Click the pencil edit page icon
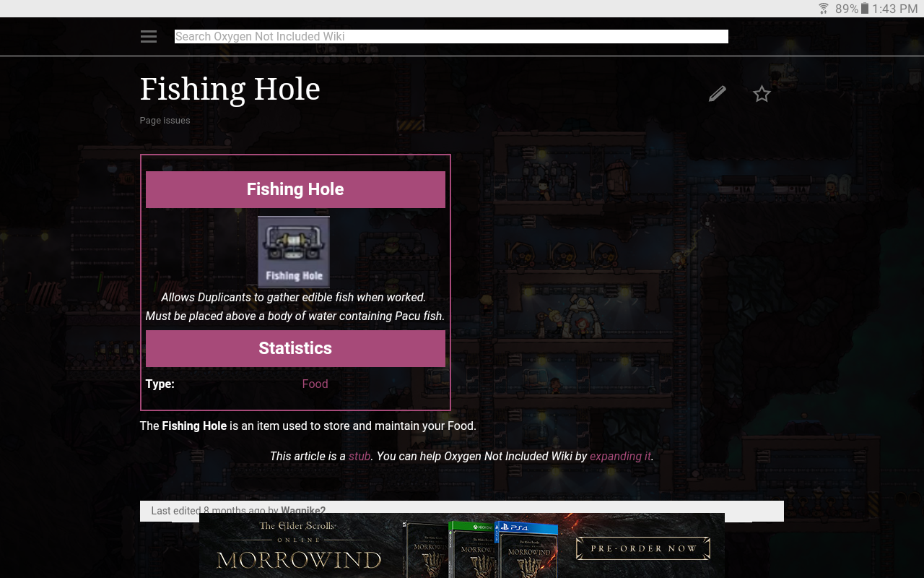This screenshot has width=924, height=578. pyautogui.click(x=717, y=94)
